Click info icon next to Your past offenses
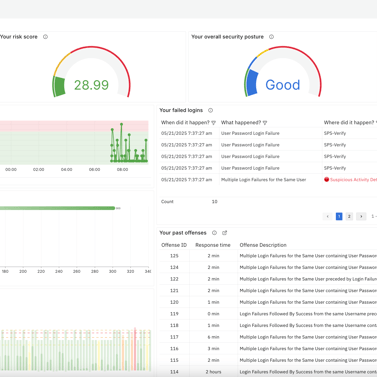Viewport: 377px width, 377px height. (214, 233)
